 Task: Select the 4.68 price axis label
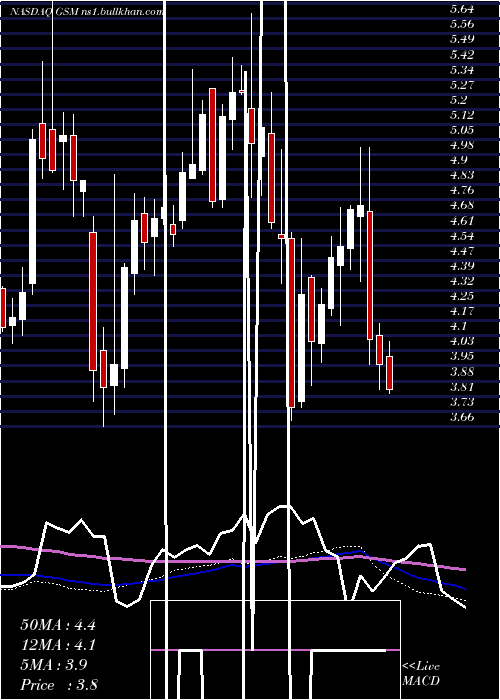click(462, 205)
